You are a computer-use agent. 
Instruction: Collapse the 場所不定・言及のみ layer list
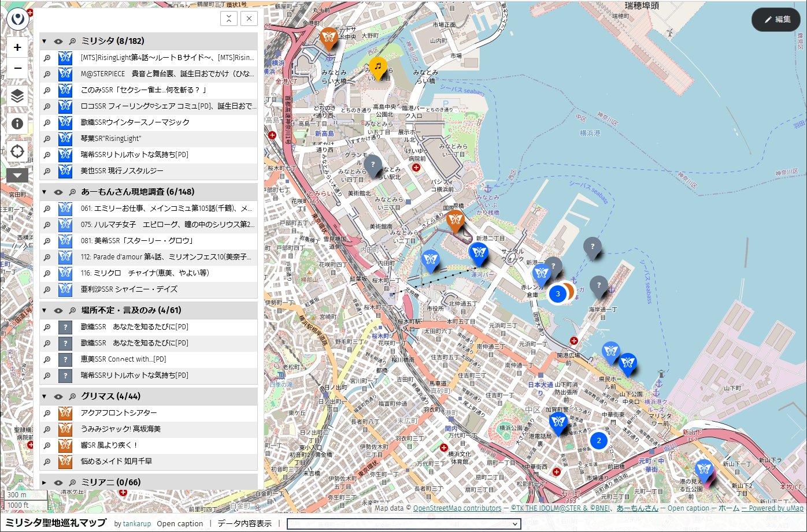(x=45, y=310)
